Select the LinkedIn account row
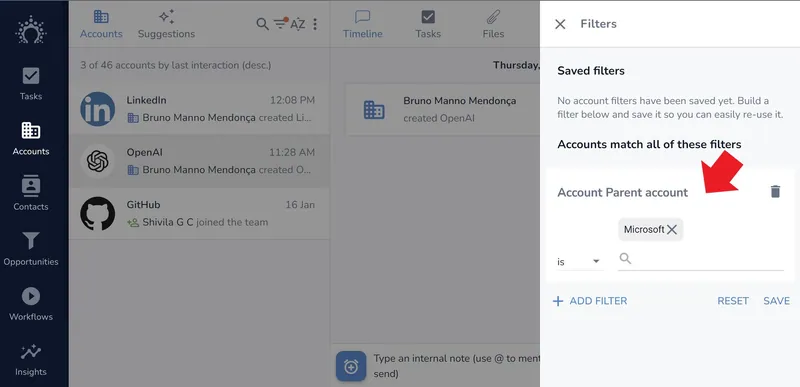The image size is (800, 387). (199, 109)
